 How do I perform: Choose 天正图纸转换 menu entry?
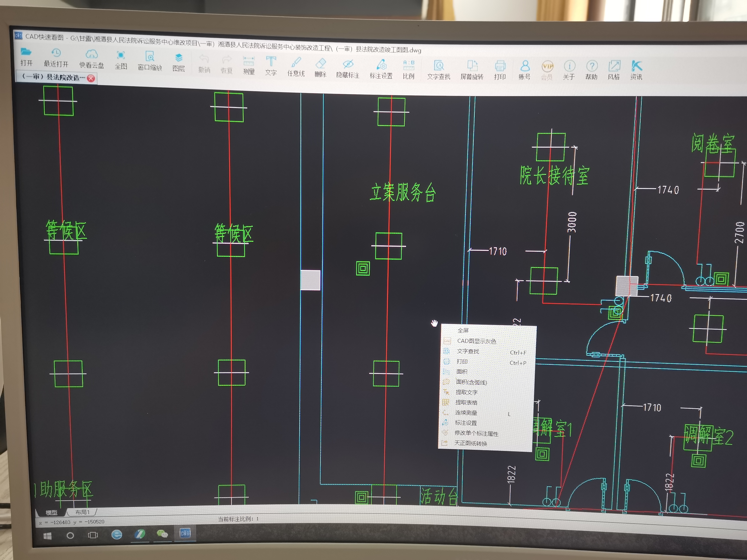tap(470, 443)
